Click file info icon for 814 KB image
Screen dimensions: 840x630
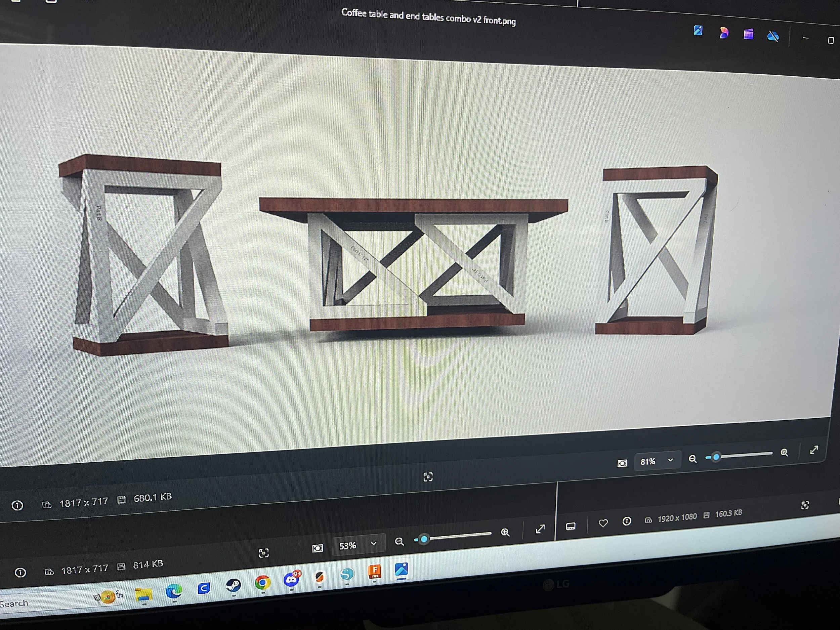[x=20, y=572]
